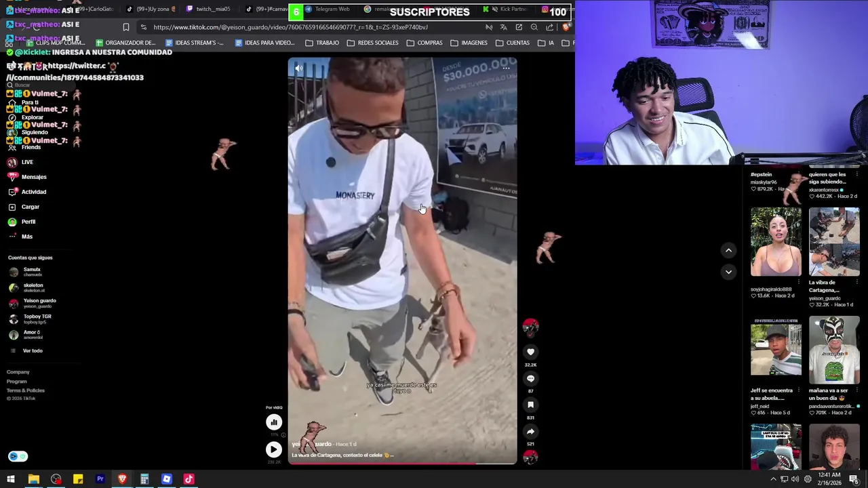Click the zoom magnifier icon in the address bar
868x488 pixels.
pyautogui.click(x=534, y=27)
